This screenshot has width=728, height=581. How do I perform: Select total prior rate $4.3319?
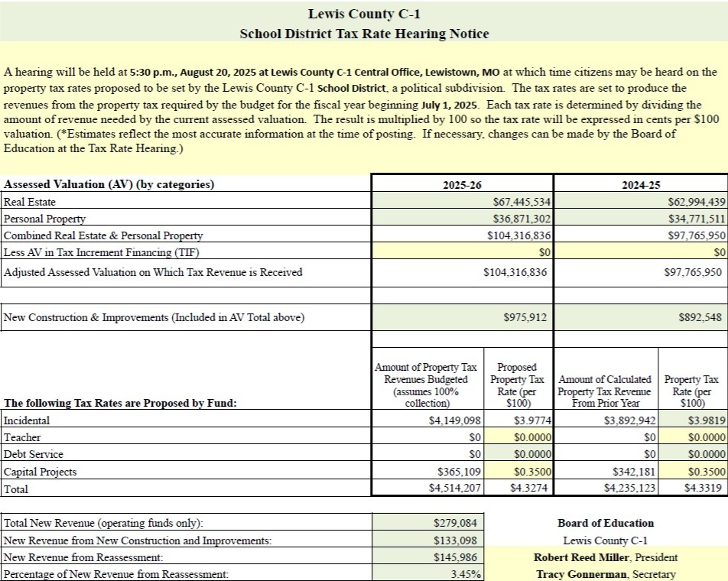(703, 488)
